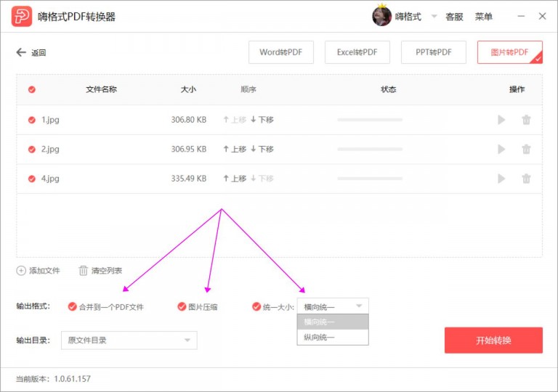558x392 pixels.
Task: Click the 2.jpg file name
Action: (50, 149)
